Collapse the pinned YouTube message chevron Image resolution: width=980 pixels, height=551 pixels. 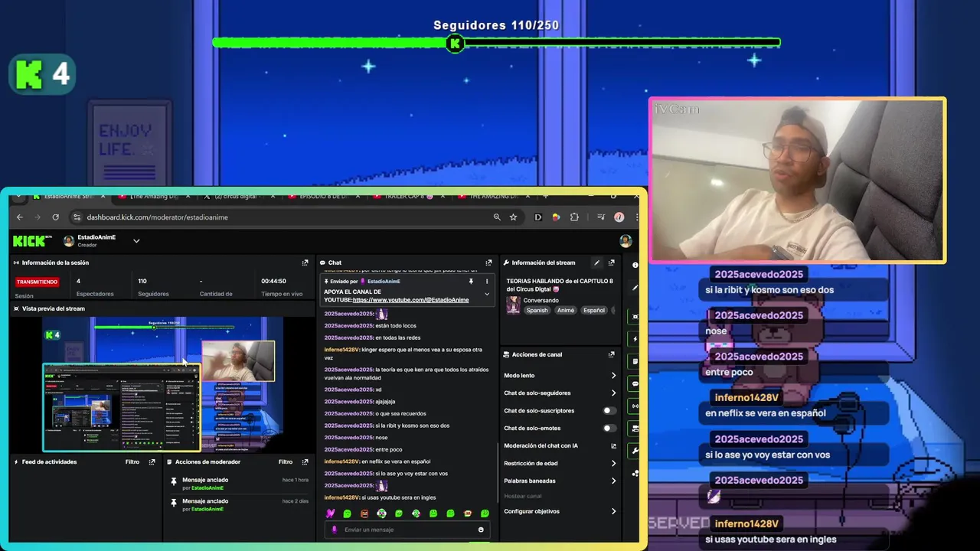coord(486,294)
